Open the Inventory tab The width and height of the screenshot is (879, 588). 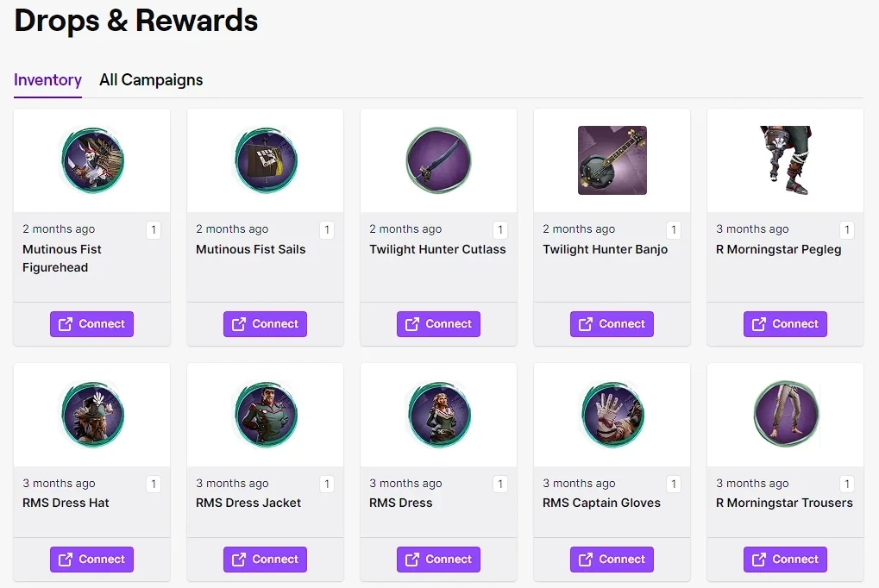tap(47, 79)
